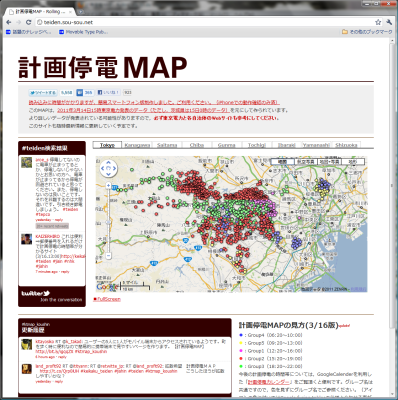
Task: Click Join the conversation link
Action: point(61,300)
